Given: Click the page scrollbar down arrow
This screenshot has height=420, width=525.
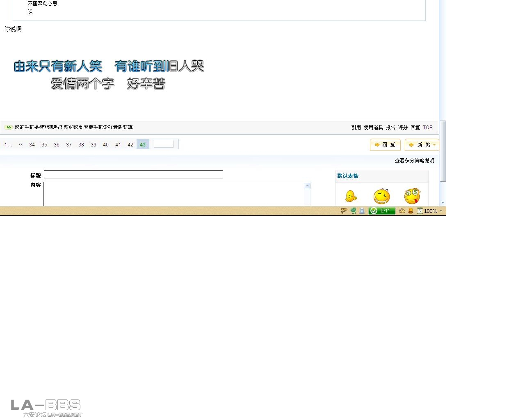Looking at the screenshot, I should tap(443, 203).
